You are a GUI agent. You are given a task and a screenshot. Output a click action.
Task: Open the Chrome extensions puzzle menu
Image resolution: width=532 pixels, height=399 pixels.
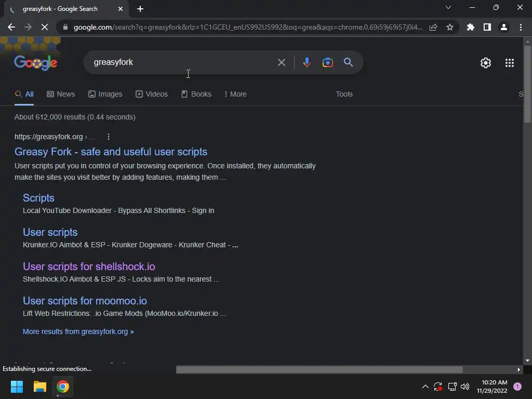471,27
